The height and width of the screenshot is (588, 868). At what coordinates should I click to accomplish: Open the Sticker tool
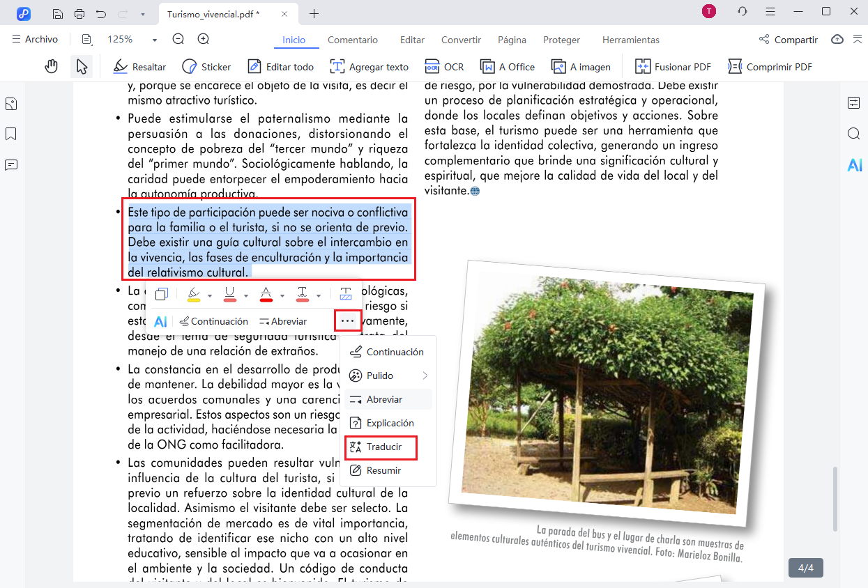coord(206,66)
